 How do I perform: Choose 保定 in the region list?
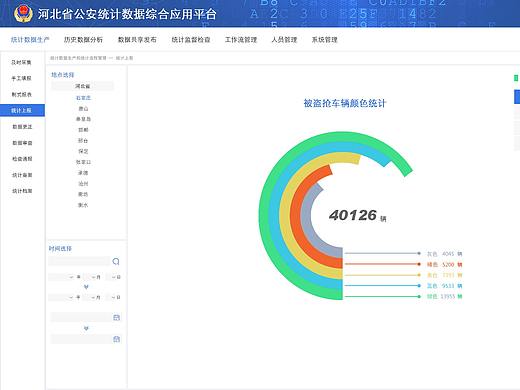pos(83,151)
